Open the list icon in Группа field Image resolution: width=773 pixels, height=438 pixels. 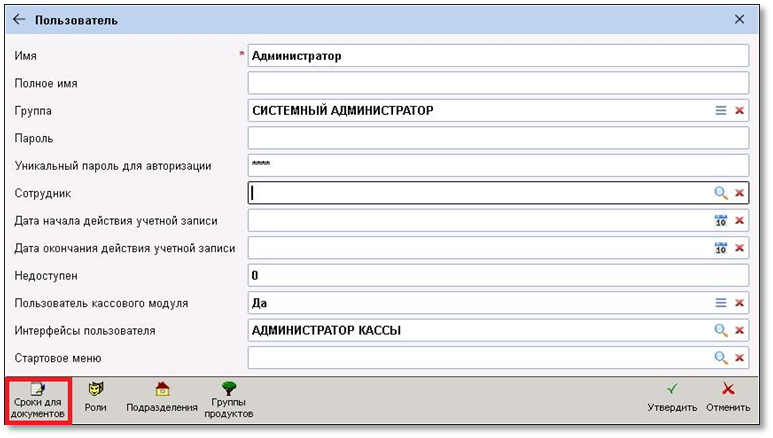720,111
